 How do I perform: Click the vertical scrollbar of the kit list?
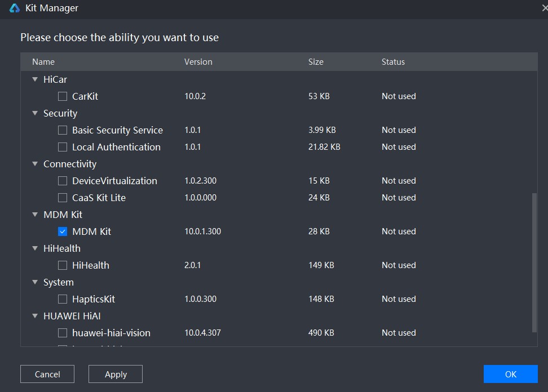[x=534, y=262]
